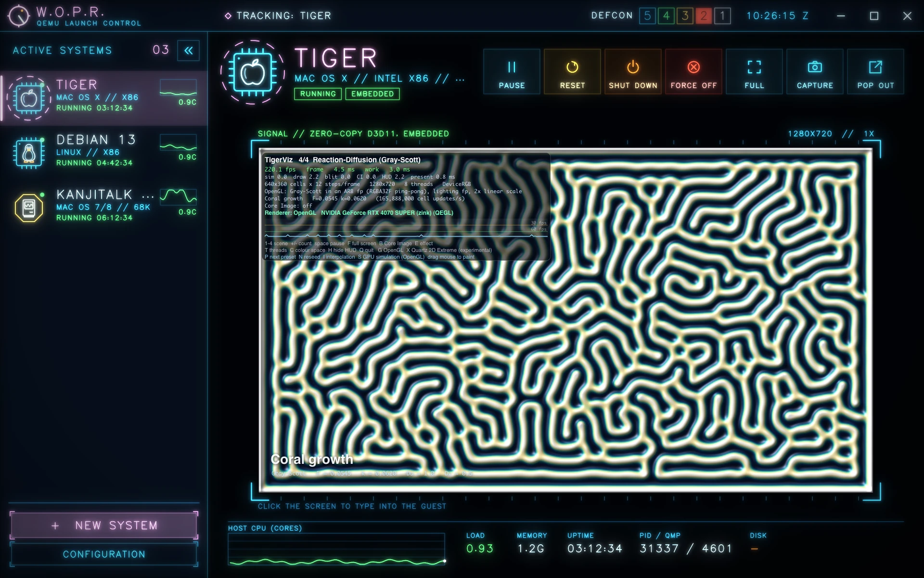Click the W.O.P.R. logo icon

(x=19, y=16)
